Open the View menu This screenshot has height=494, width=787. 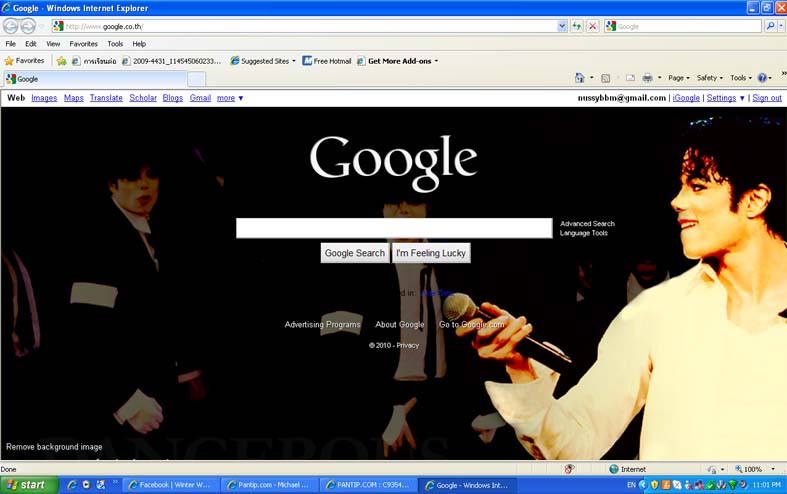53,44
